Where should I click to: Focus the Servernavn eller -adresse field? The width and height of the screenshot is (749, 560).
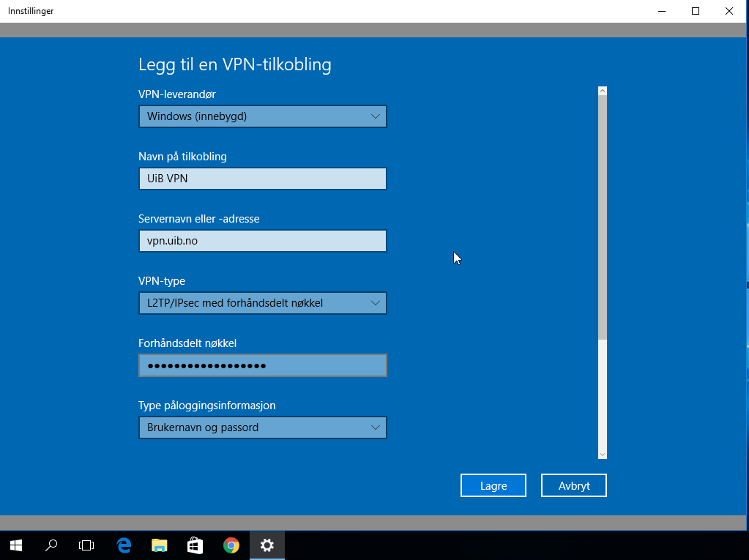point(262,241)
